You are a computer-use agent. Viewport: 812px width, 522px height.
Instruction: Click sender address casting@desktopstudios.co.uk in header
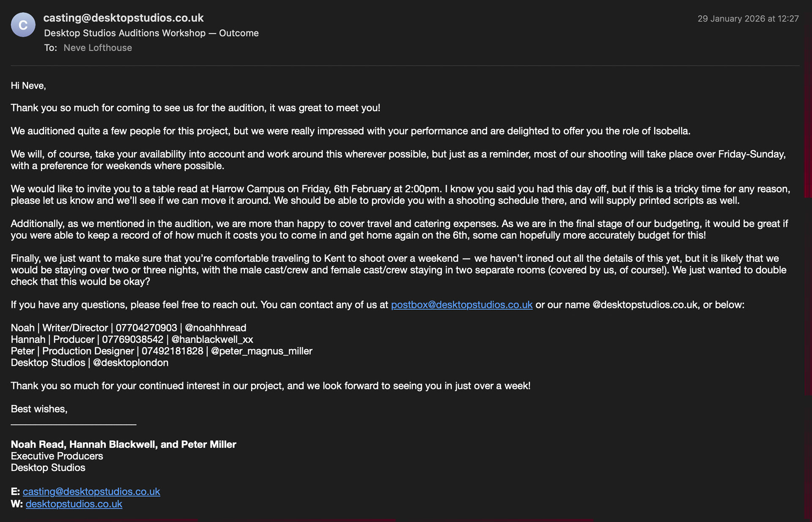point(123,18)
